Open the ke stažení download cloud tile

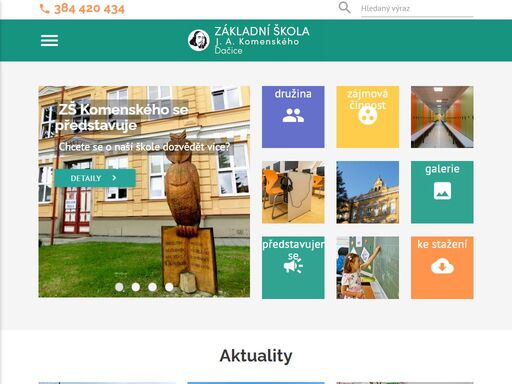pyautogui.click(x=442, y=268)
